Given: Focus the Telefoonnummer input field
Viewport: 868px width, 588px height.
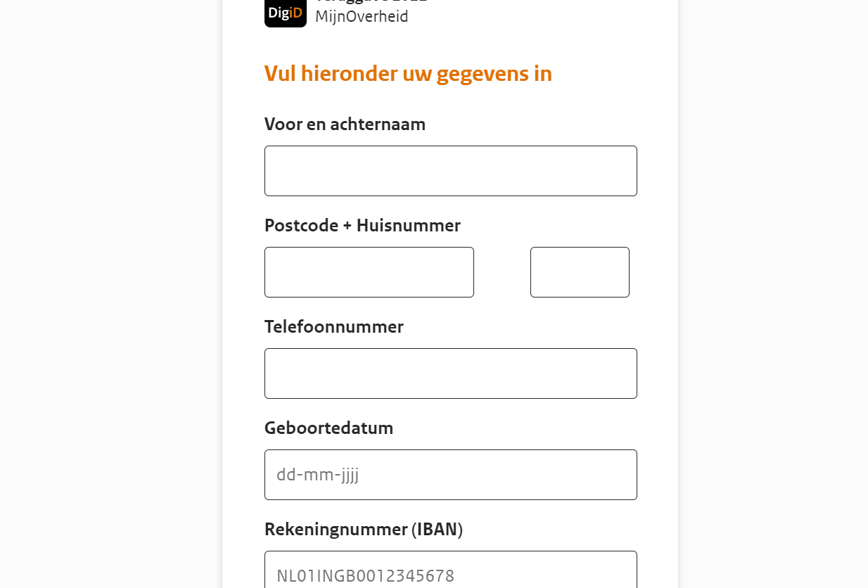Looking at the screenshot, I should pyautogui.click(x=450, y=373).
